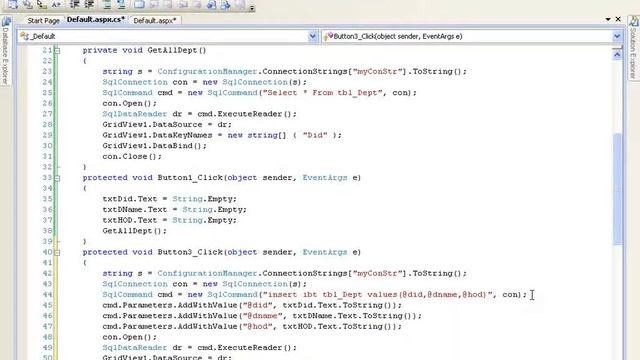Click 'Button1_Click' method name on line 33

tap(190, 178)
